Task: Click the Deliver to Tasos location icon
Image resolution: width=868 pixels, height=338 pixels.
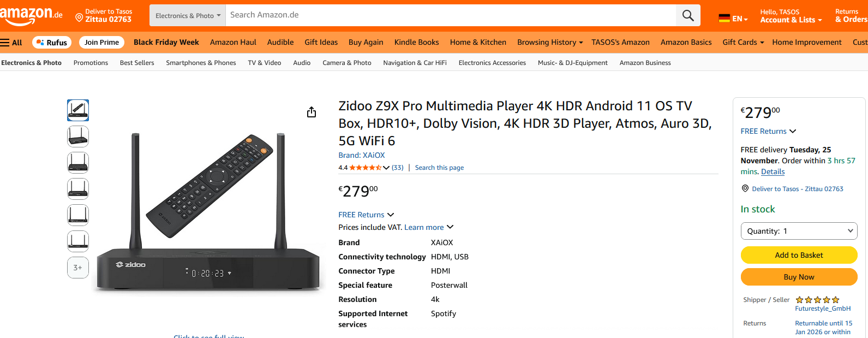Action: [79, 18]
